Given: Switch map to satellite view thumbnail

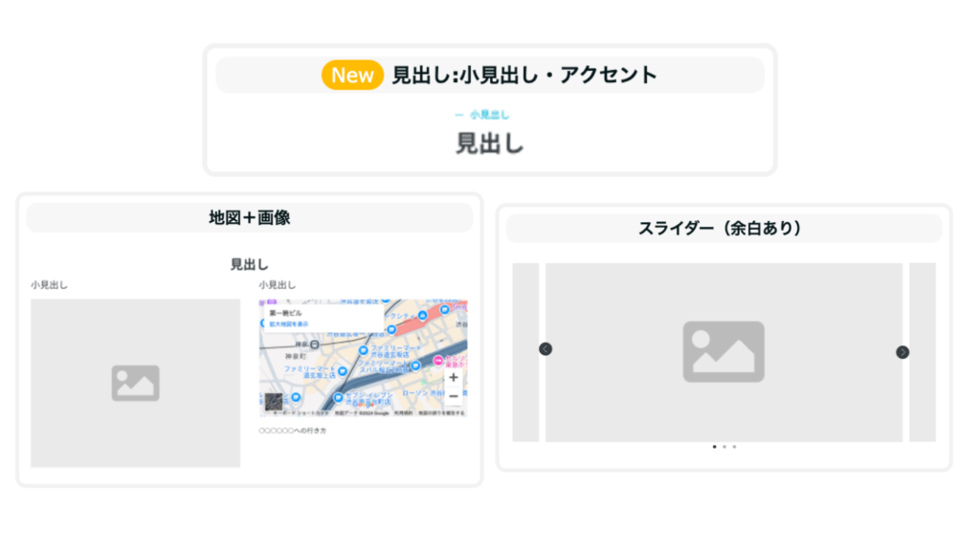Looking at the screenshot, I should click(274, 402).
